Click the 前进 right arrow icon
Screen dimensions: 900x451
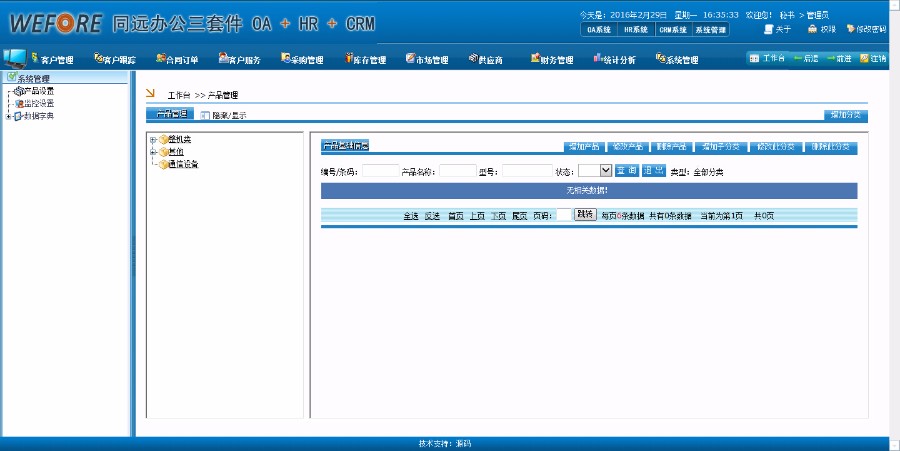pos(831,59)
